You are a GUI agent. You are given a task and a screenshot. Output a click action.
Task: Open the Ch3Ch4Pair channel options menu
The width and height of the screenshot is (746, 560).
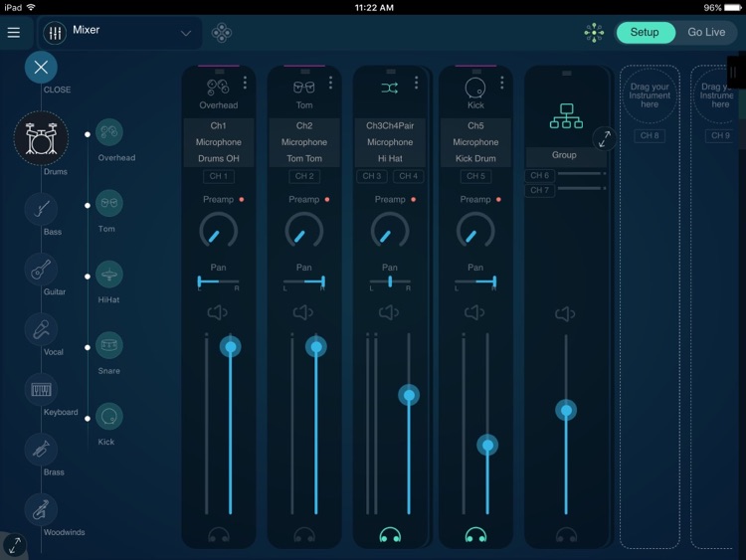[x=417, y=83]
